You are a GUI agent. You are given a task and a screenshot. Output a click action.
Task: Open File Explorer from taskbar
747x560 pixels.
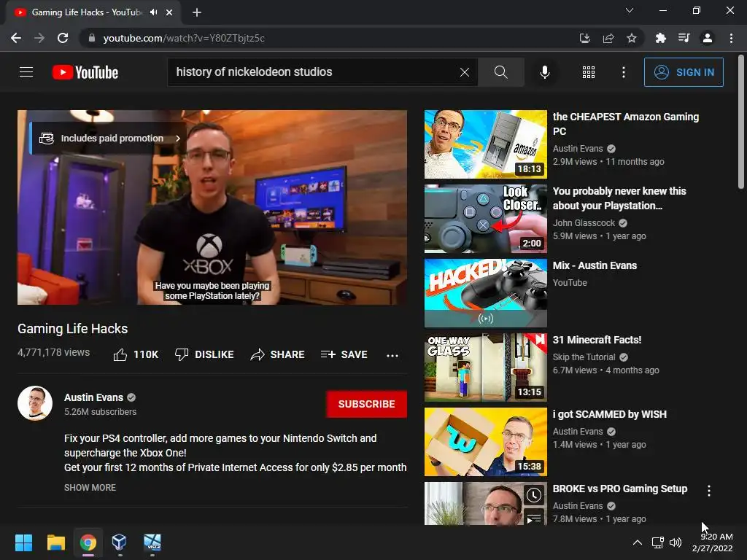click(x=55, y=542)
